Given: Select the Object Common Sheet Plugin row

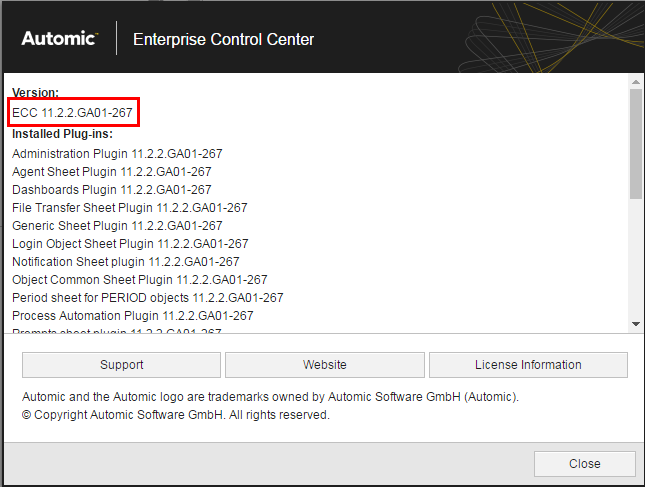Looking at the screenshot, I should click(140, 280).
